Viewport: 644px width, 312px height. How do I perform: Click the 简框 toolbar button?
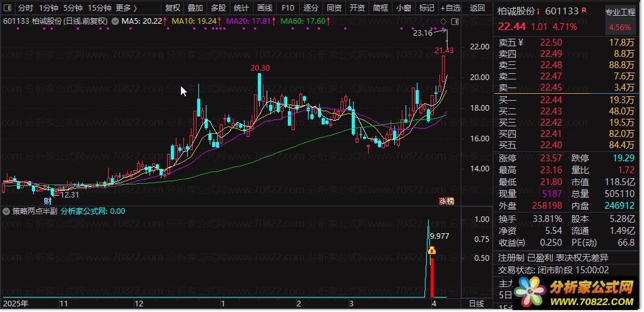pos(381,8)
